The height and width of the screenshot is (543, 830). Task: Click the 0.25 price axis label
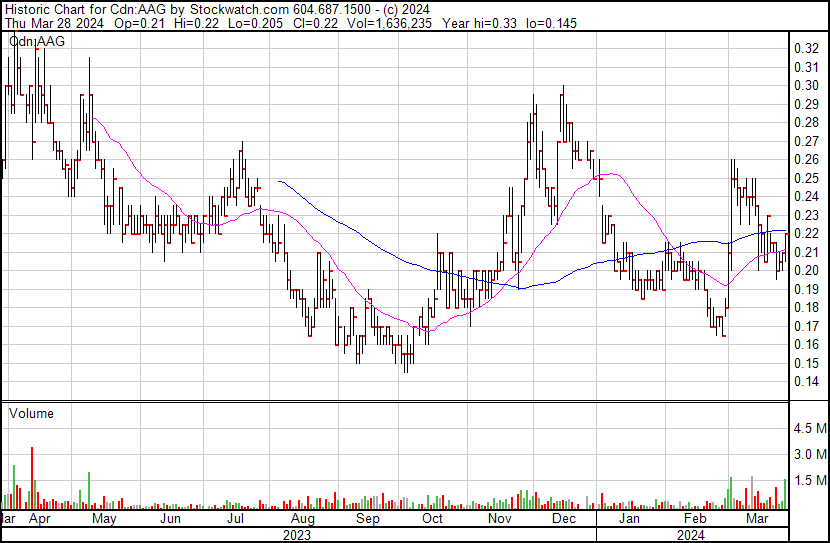tap(805, 178)
